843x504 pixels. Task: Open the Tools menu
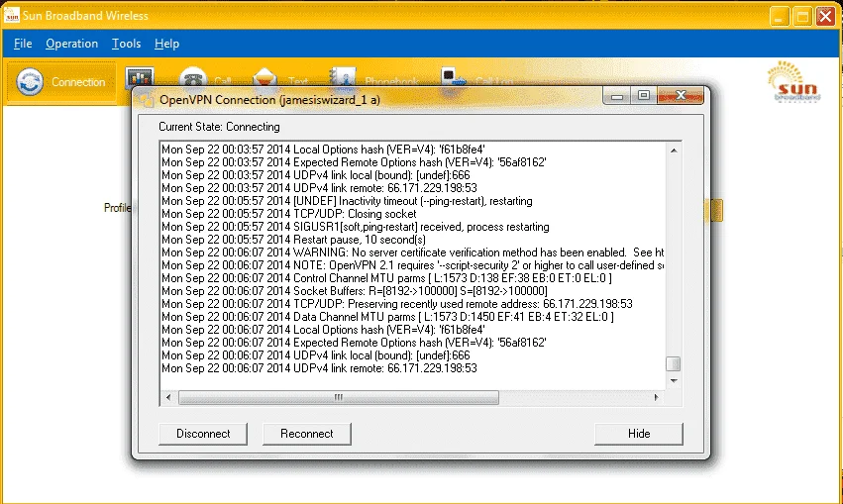(x=127, y=44)
